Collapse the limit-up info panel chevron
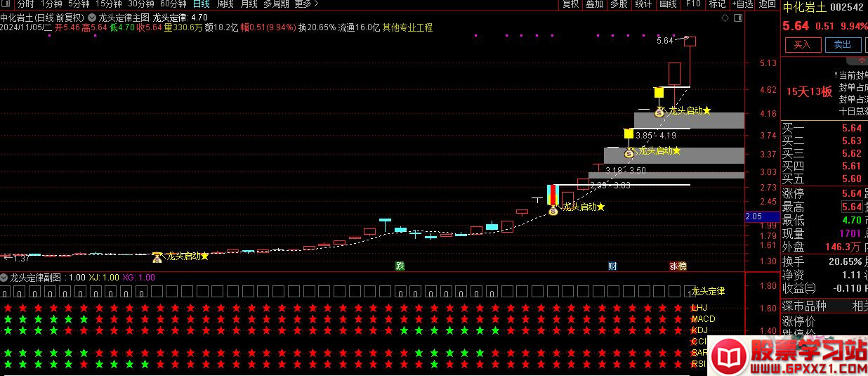 click(862, 60)
